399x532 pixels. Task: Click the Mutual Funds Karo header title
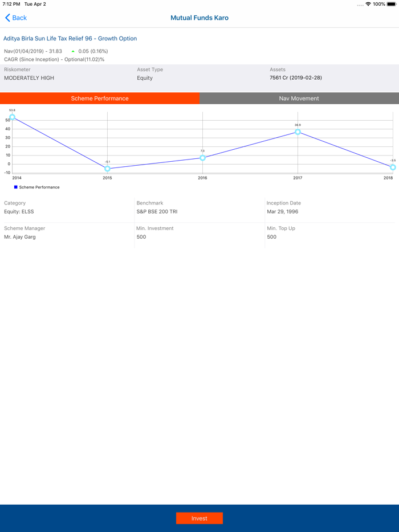pyautogui.click(x=199, y=18)
